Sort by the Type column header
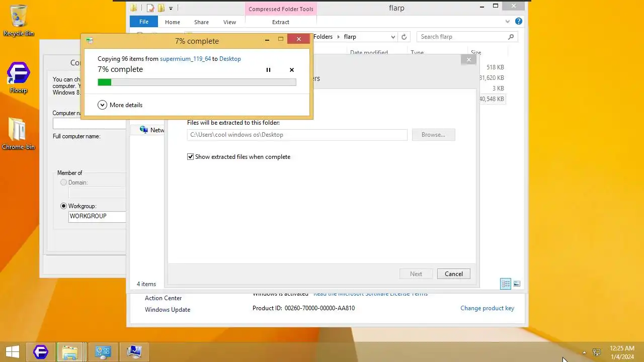Image resolution: width=644 pixels, height=362 pixels. click(417, 52)
